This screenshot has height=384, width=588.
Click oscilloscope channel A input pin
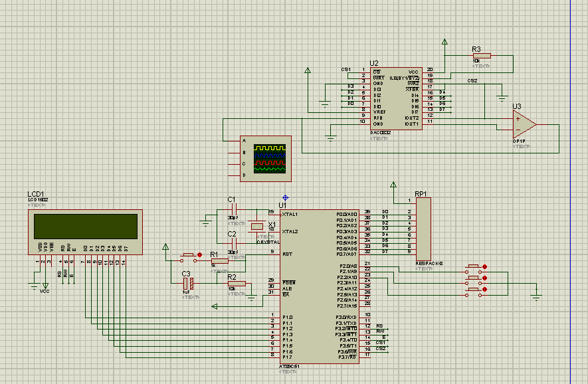coord(235,141)
